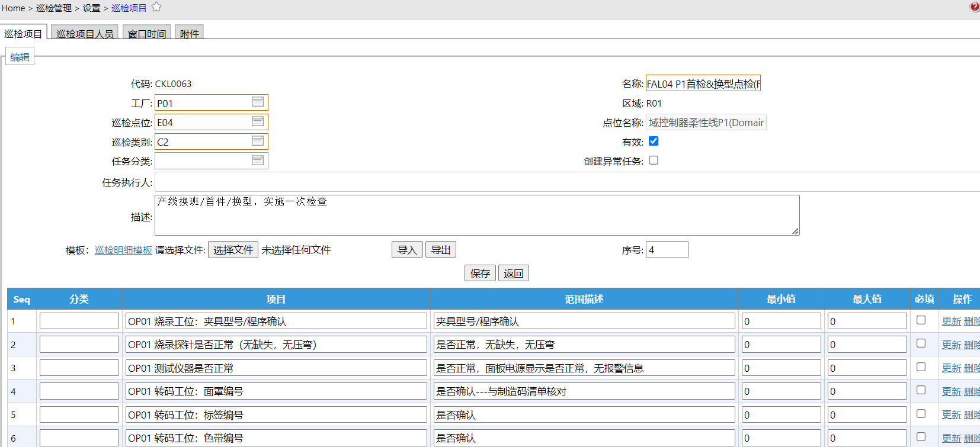Click the 返回 button
This screenshot has height=447, width=980.
click(x=514, y=273)
